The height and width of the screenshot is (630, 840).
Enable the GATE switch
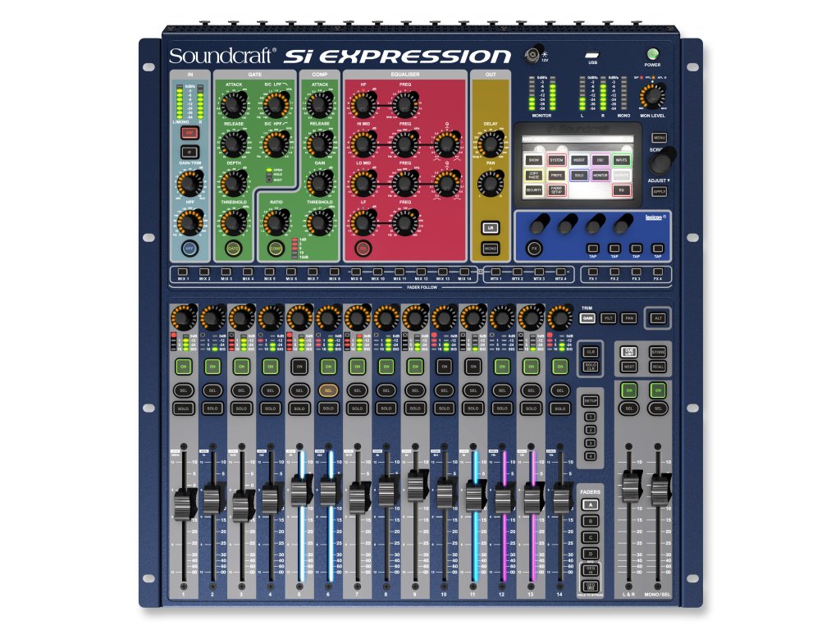pos(234,249)
